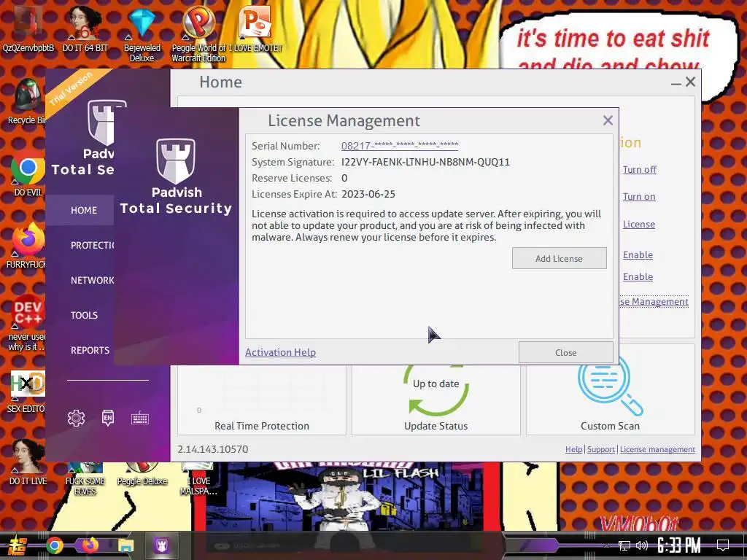Screen dimensions: 747x560
Task: Select the HxD SEX EDITOR desktop icon
Action: click(27, 392)
